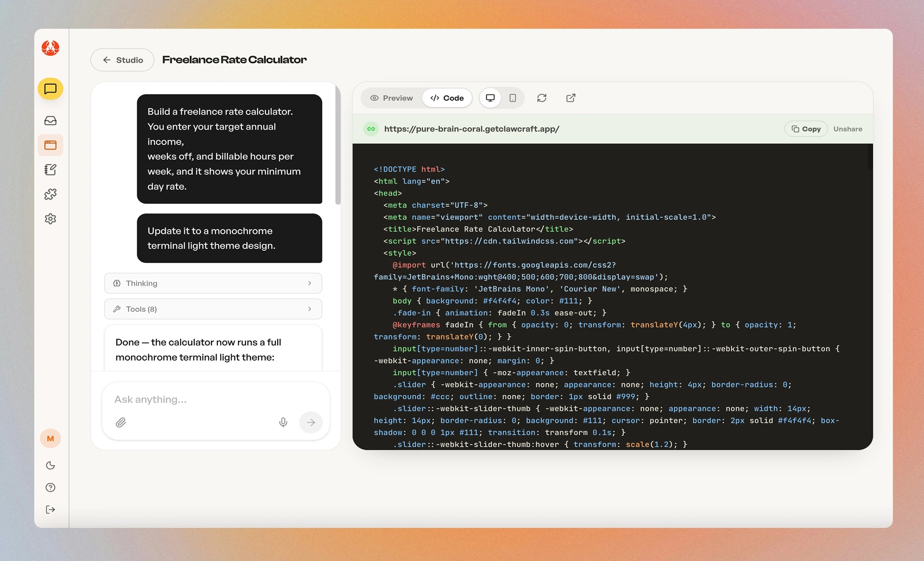Switch to the Preview tab

click(391, 98)
